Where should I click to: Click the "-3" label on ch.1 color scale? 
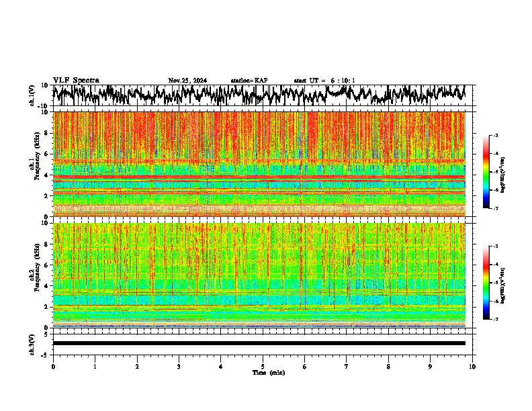[x=495, y=135]
